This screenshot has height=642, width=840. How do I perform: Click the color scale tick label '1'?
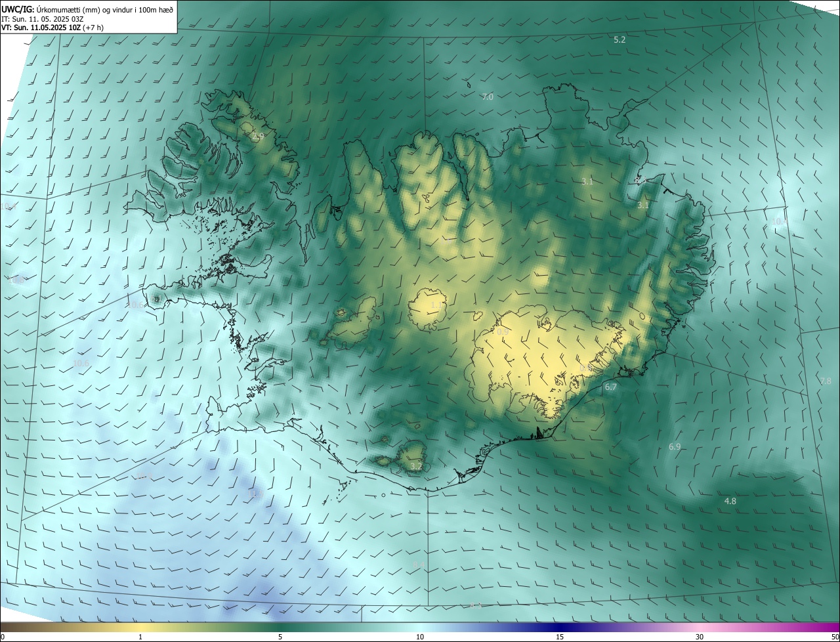(x=140, y=637)
